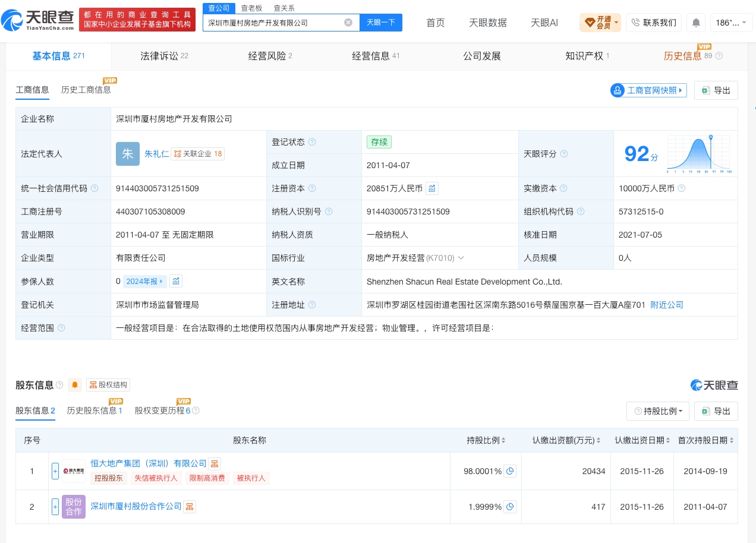Open pie chart for 1.9999% holding
The image size is (756, 543).
point(510,507)
